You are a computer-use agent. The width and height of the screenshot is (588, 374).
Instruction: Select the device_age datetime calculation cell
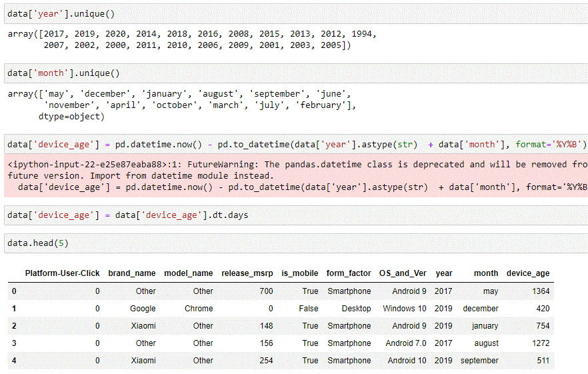click(296, 145)
